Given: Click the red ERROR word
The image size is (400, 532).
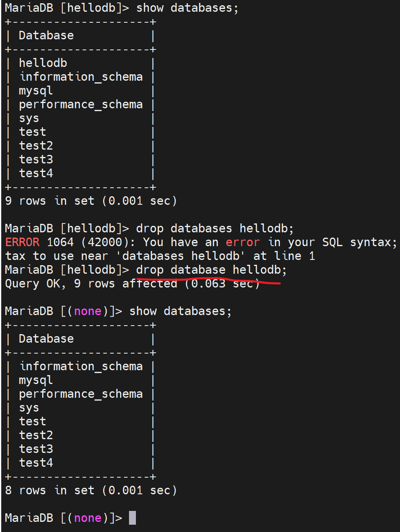Looking at the screenshot, I should tap(22, 242).
